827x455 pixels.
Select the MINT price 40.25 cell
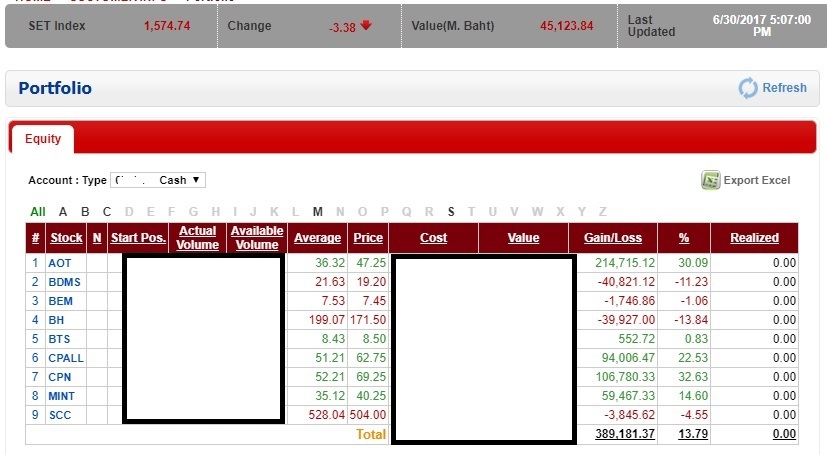pos(371,396)
